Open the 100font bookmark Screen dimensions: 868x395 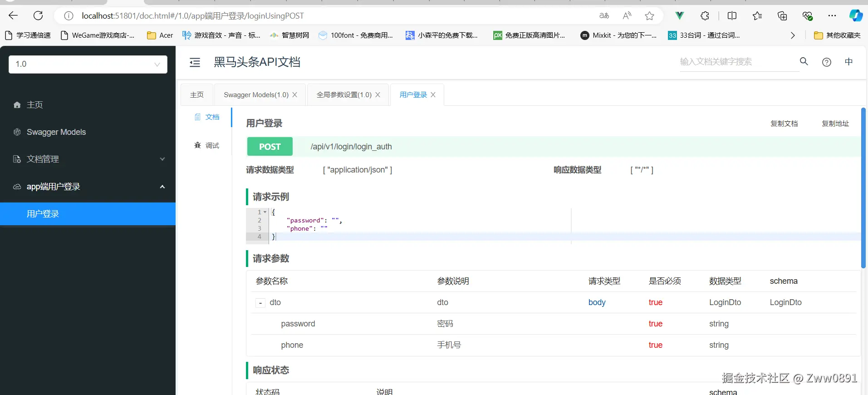[x=356, y=35]
